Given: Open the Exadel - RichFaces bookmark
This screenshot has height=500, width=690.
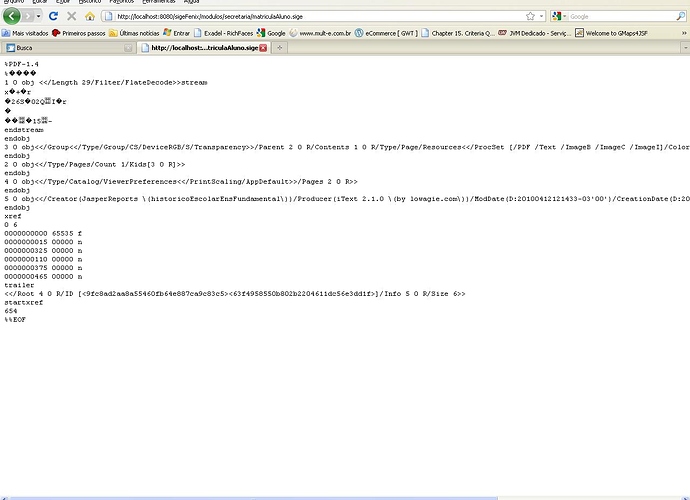Looking at the screenshot, I should pyautogui.click(x=224, y=33).
